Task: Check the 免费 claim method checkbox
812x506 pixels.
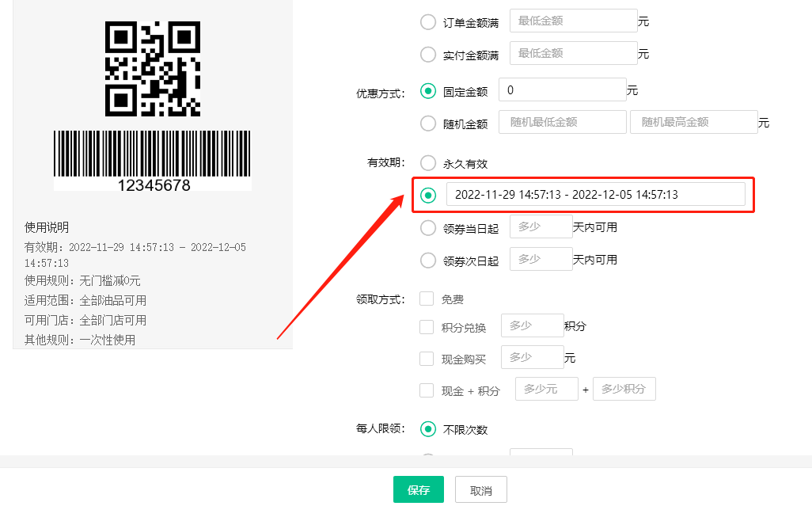Action: tap(427, 299)
